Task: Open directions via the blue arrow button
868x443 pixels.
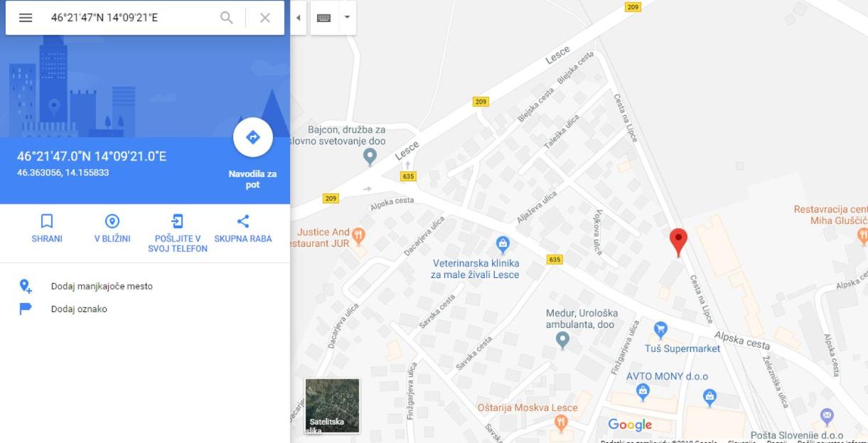Action: 253,138
